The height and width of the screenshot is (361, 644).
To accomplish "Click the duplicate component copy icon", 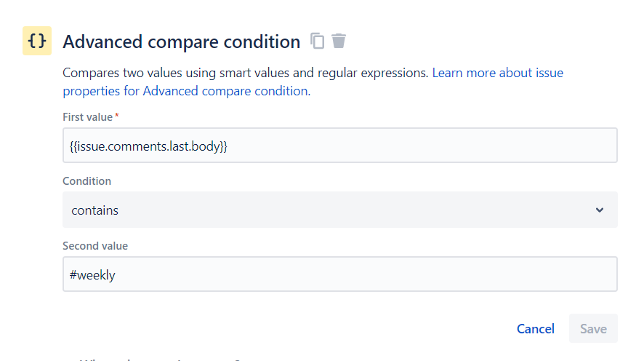I will [x=317, y=41].
